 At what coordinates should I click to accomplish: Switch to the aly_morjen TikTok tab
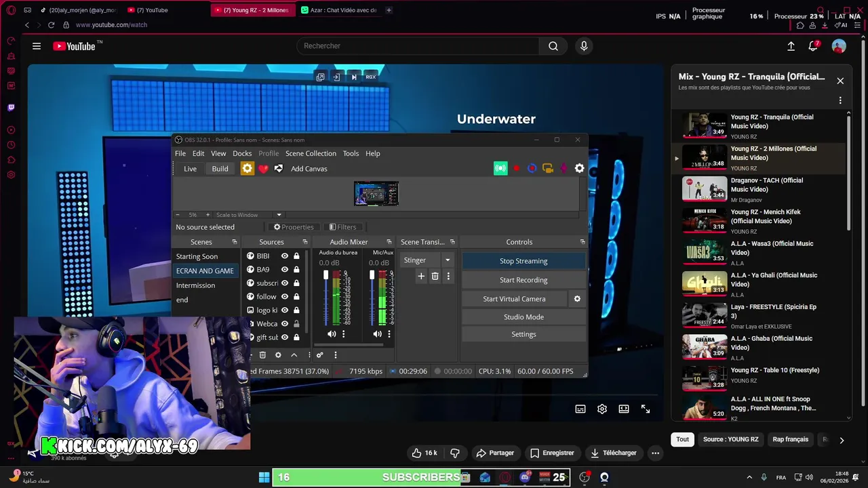(78, 10)
